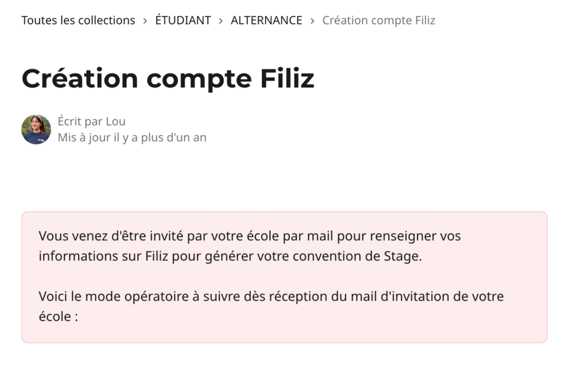
Task: Click inside the breadcrumb navigation bar
Action: pyautogui.click(x=229, y=20)
